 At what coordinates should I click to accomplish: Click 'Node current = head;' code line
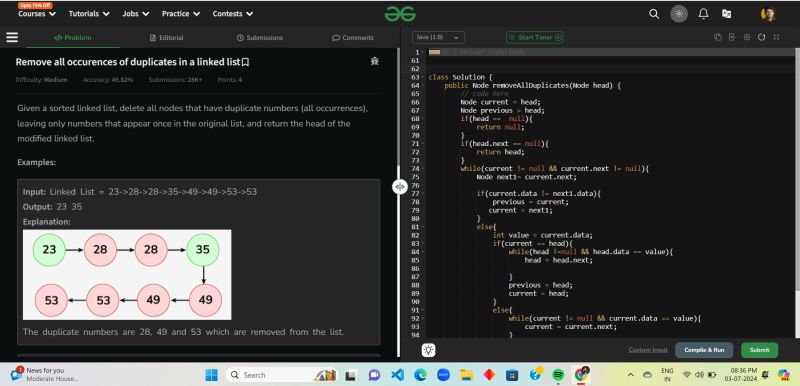[500, 102]
